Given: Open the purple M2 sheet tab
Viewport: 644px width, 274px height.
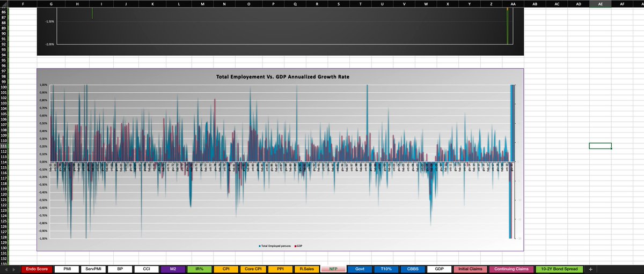Looking at the screenshot, I should (173, 269).
